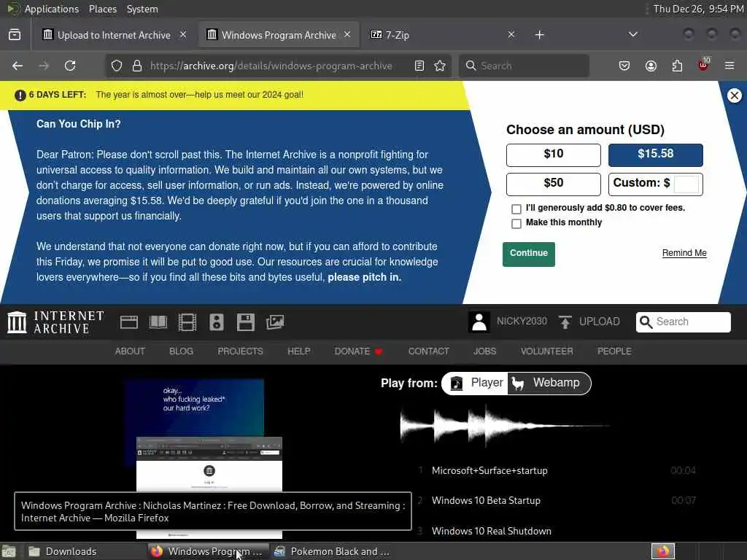
Task: Seek within the audio waveform
Action: pyautogui.click(x=505, y=426)
